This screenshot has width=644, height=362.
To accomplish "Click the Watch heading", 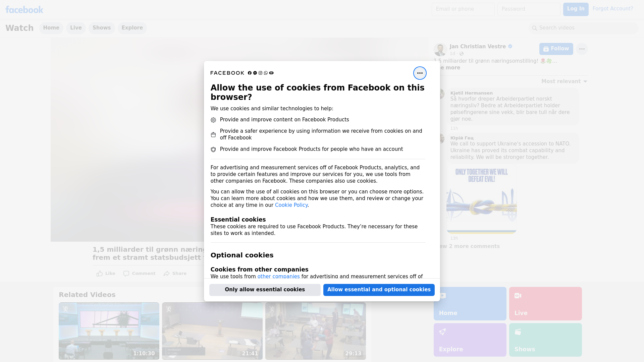I will 19,28.
